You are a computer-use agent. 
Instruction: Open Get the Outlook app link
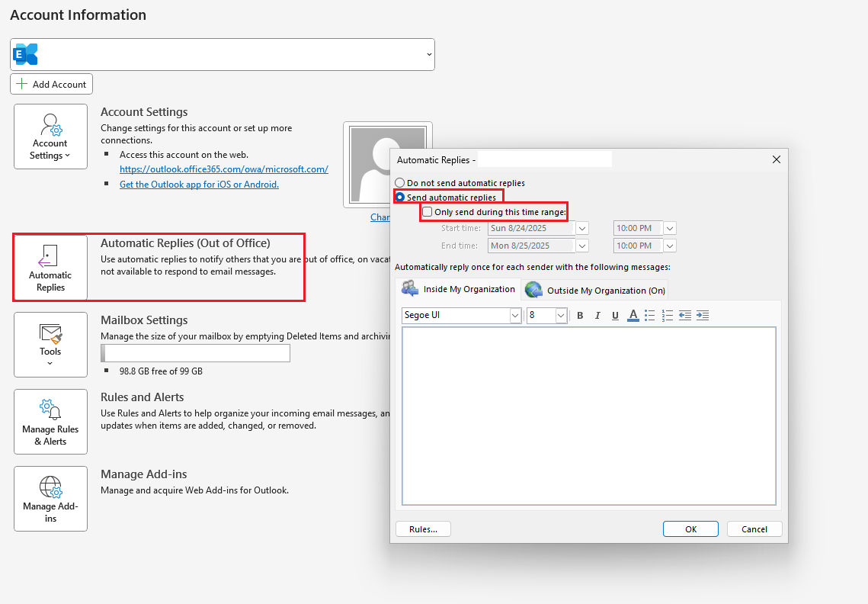pyautogui.click(x=200, y=185)
